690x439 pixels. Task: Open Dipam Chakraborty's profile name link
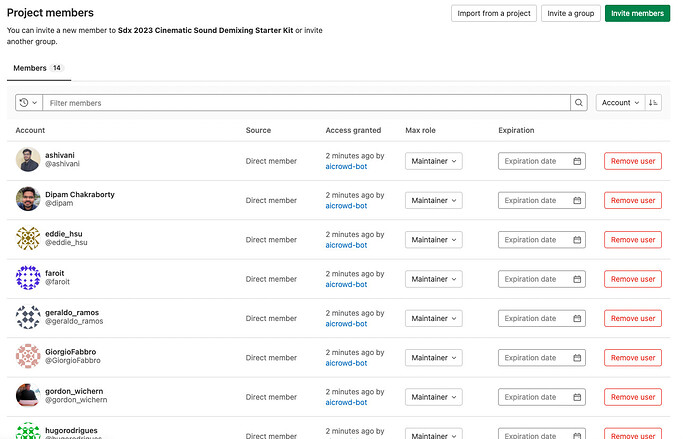80,194
